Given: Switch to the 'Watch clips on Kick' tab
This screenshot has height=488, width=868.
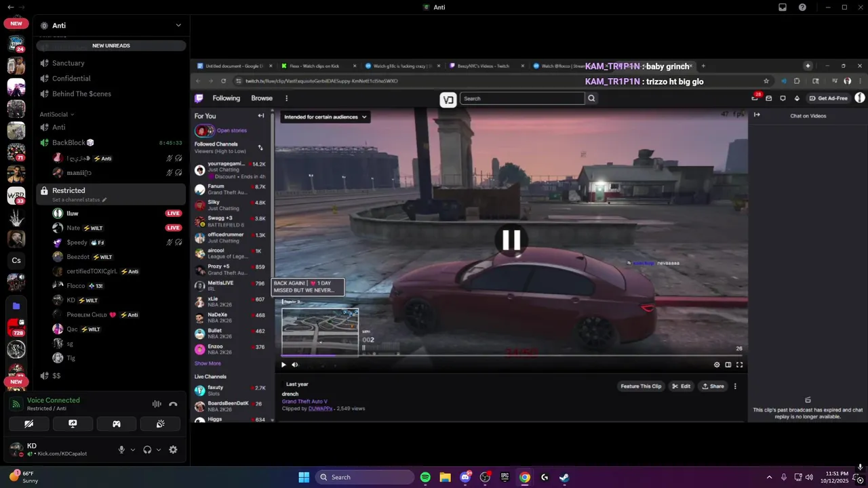Looking at the screenshot, I should (x=319, y=66).
